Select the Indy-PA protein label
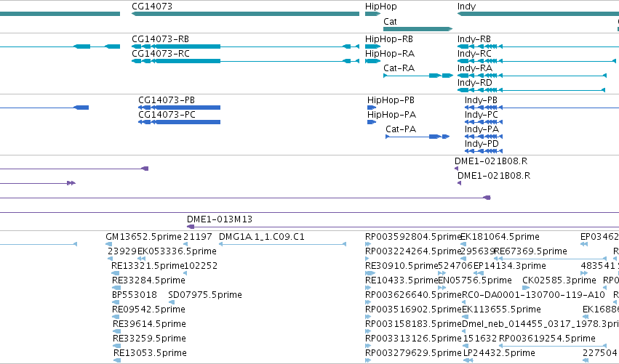The image size is (619, 364). pos(482,129)
